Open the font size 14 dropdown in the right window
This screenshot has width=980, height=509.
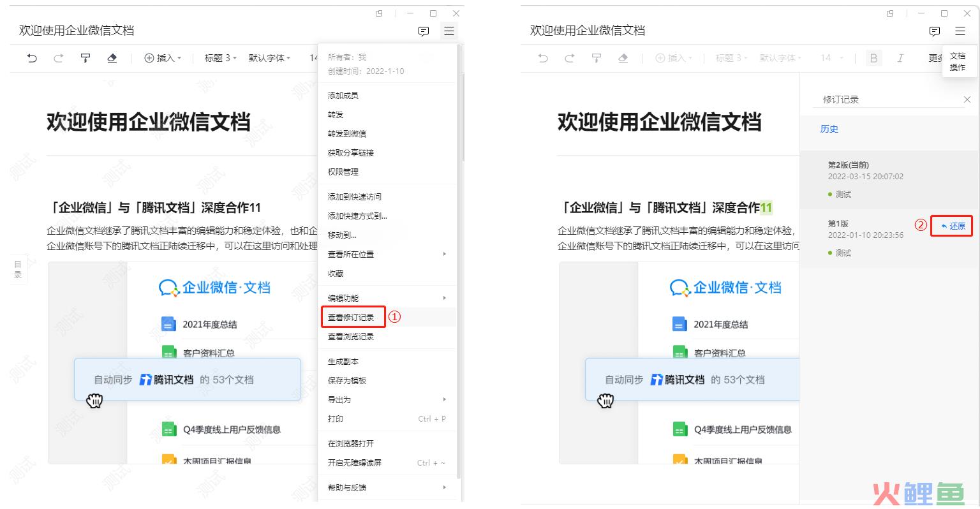click(x=832, y=58)
